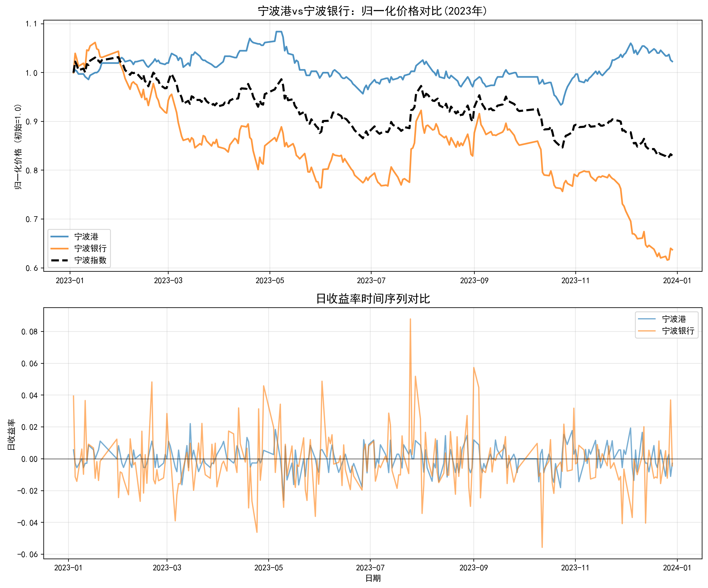
Task: Click the -0.06 y-axis tick label
Action: pos(27,555)
